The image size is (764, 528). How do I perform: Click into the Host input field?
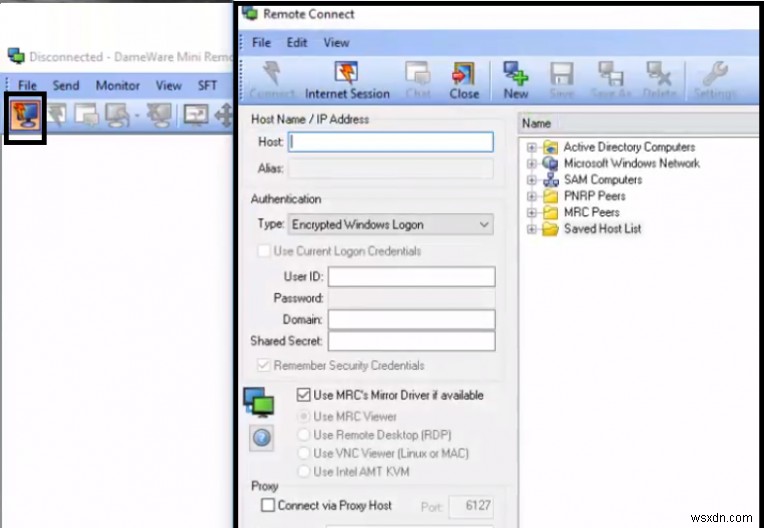390,142
